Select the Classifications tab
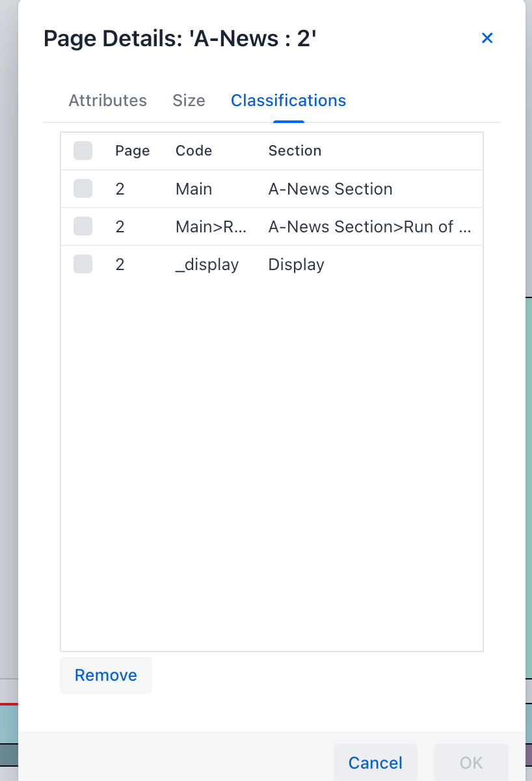 (288, 101)
